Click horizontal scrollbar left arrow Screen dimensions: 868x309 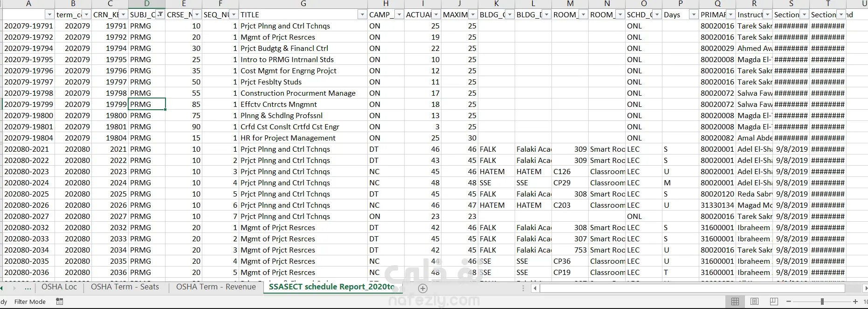[535, 288]
